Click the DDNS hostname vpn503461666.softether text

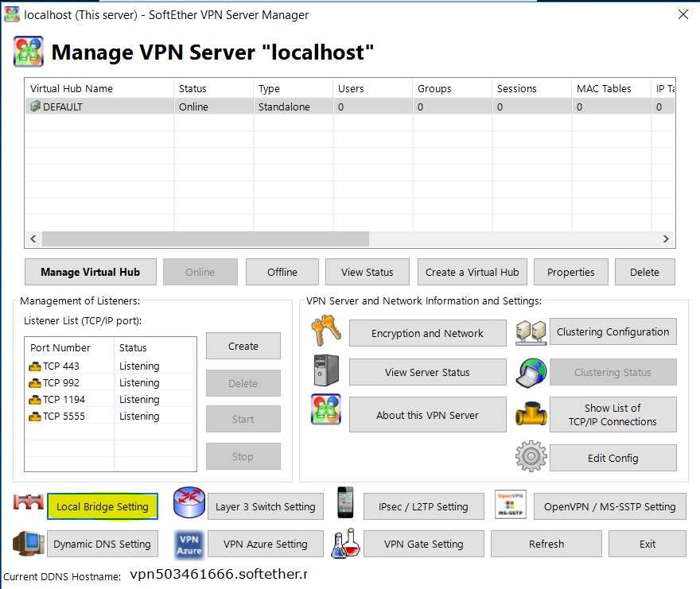pos(219,574)
